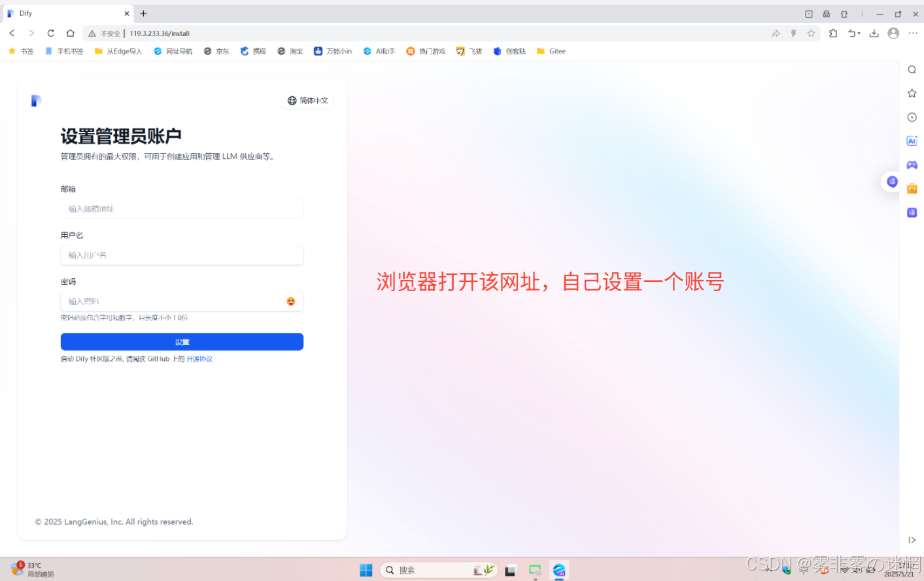
Task: Click the 用户名 username input field
Action: tap(182, 255)
